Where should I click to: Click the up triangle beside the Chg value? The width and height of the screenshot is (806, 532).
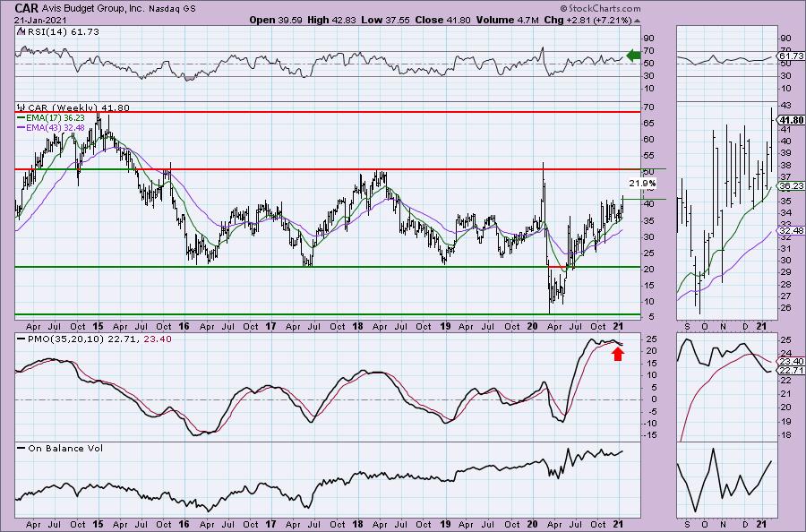(x=638, y=21)
